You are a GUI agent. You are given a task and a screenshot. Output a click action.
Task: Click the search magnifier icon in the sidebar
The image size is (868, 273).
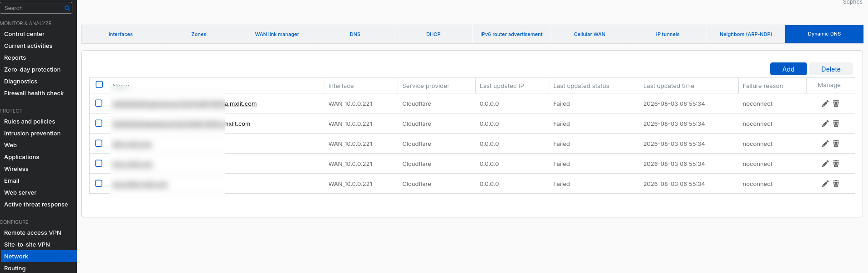67,8
